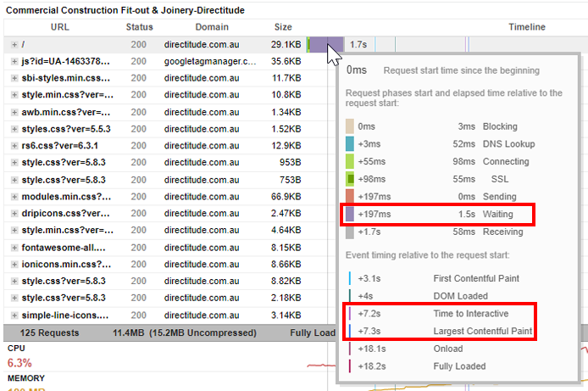588x391 pixels.
Task: Click the Blocking phase color swatch in tooltip
Action: click(x=350, y=126)
